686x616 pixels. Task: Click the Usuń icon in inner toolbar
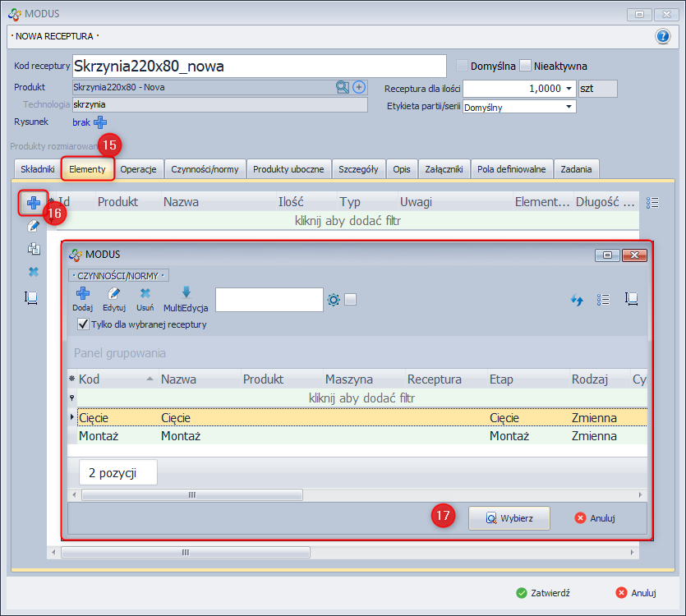(145, 293)
